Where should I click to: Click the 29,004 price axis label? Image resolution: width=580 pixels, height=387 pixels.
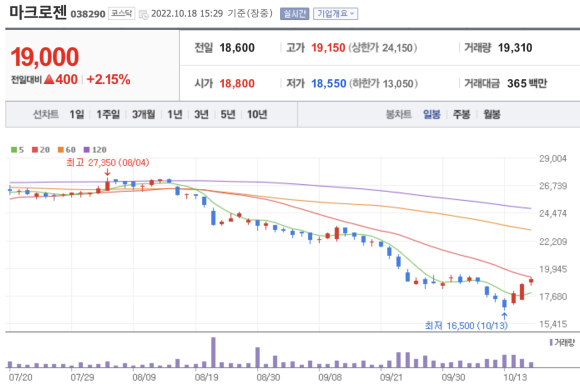553,159
